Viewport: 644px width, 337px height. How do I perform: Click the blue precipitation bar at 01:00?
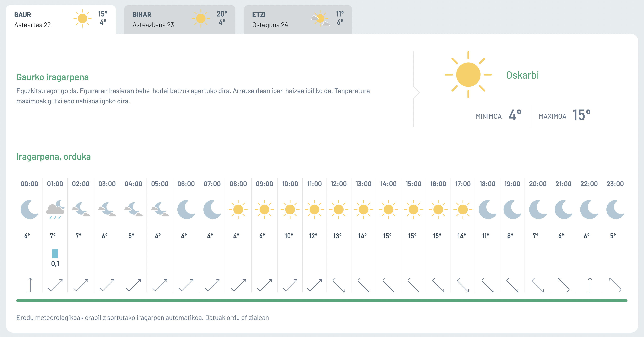55,254
